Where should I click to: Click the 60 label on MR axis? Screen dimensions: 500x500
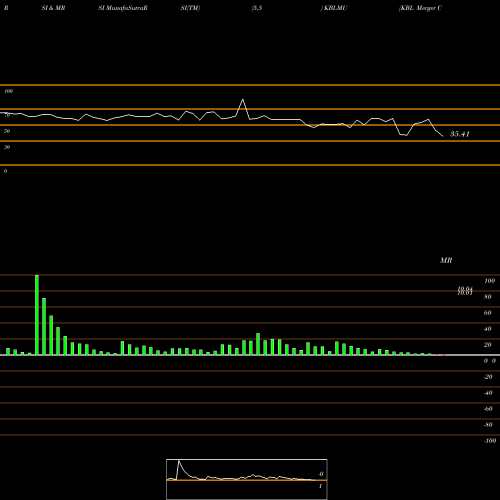pos(488,313)
